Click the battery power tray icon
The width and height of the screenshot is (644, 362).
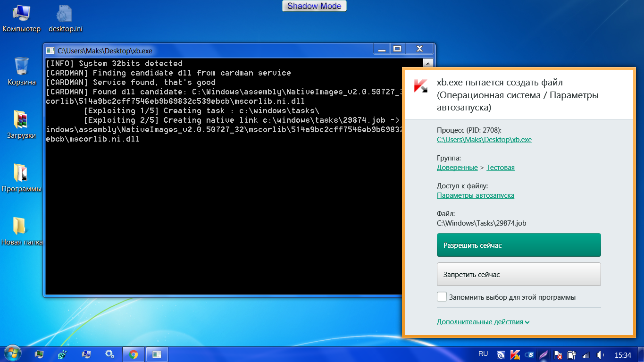pos(571,354)
